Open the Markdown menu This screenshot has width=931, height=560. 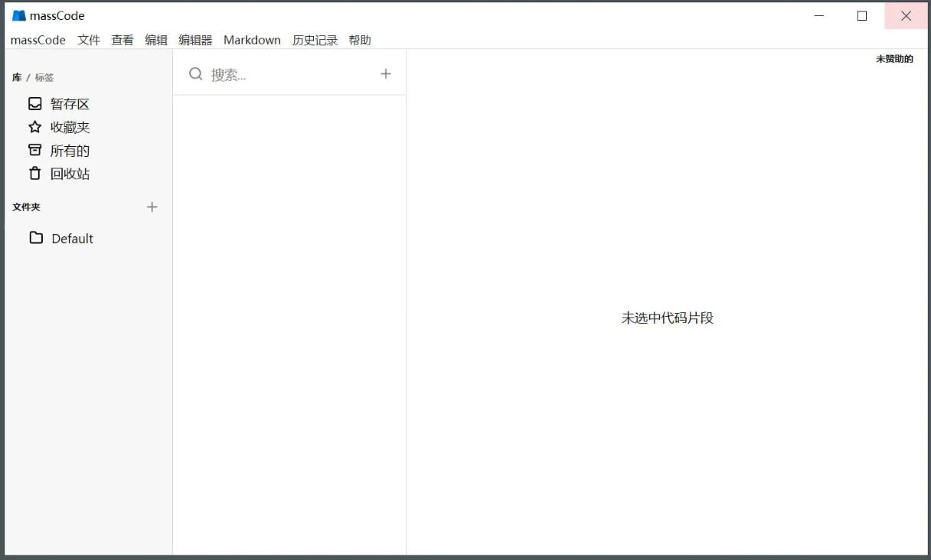252,40
